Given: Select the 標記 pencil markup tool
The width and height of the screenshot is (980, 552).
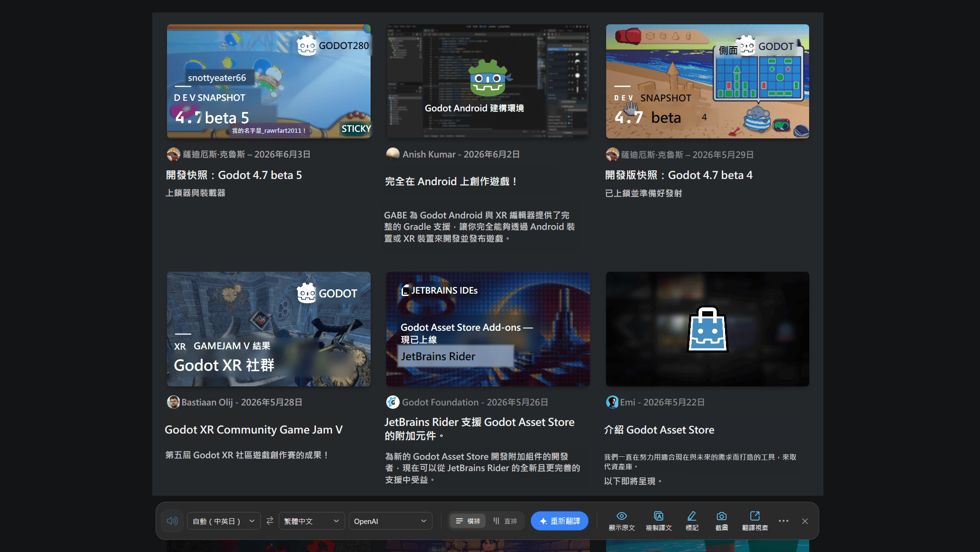Looking at the screenshot, I should 692,521.
